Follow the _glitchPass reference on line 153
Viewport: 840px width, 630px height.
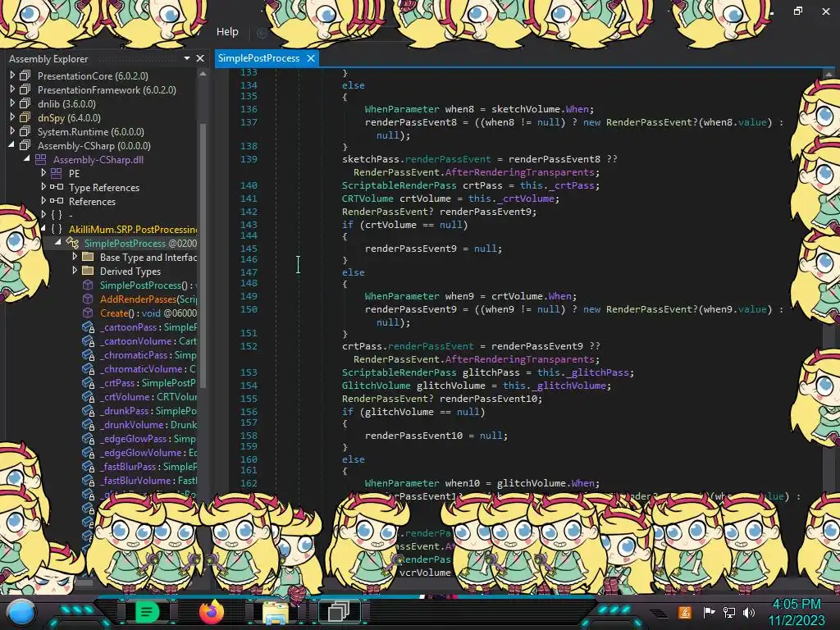point(598,372)
